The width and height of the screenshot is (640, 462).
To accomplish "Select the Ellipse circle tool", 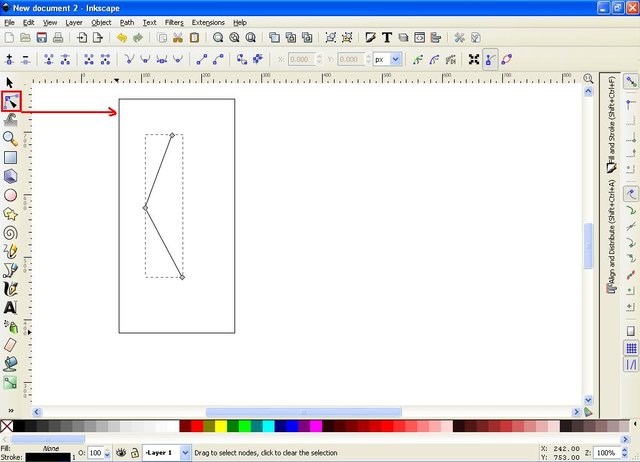I will (10, 195).
